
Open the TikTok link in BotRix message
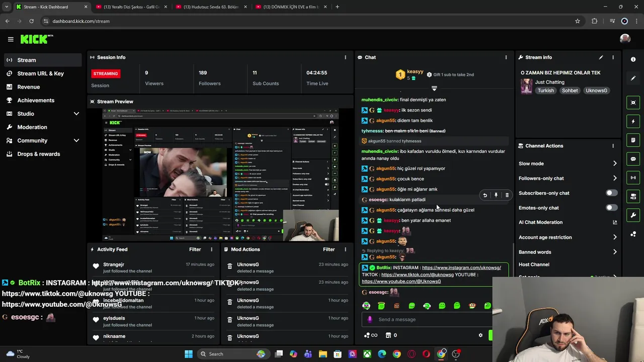click(418, 275)
